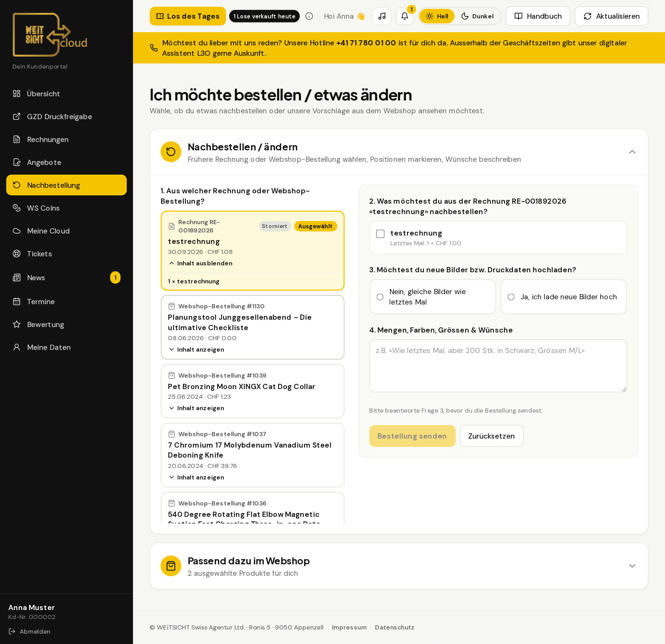Click the Los des Tages button
Viewport: 665px width, 644px height.
coord(188,16)
